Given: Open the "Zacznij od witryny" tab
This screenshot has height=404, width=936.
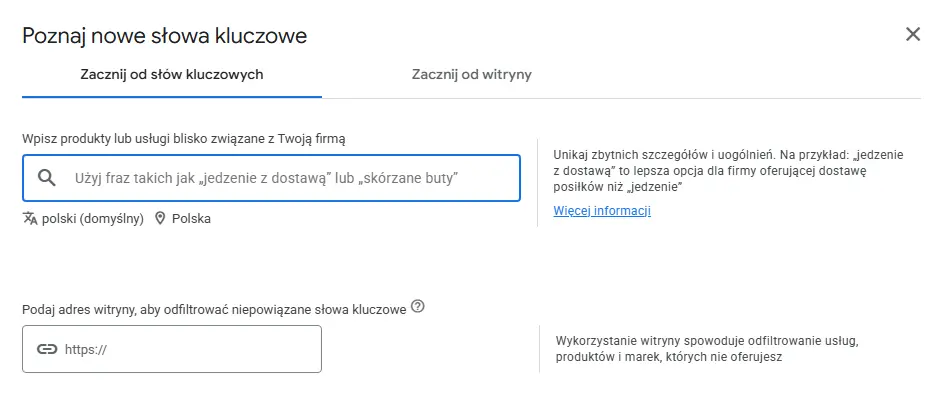Looking at the screenshot, I should 471,74.
